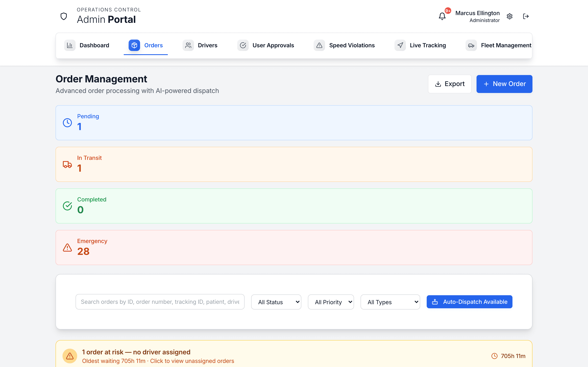This screenshot has height=367, width=588.
Task: Enable Auto-Dispatch Available
Action: (x=469, y=302)
